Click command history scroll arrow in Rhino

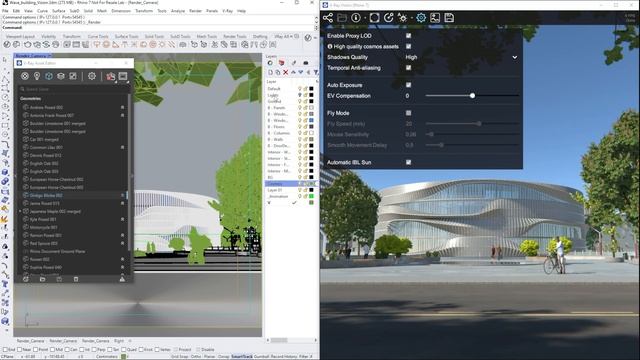[x=316, y=19]
